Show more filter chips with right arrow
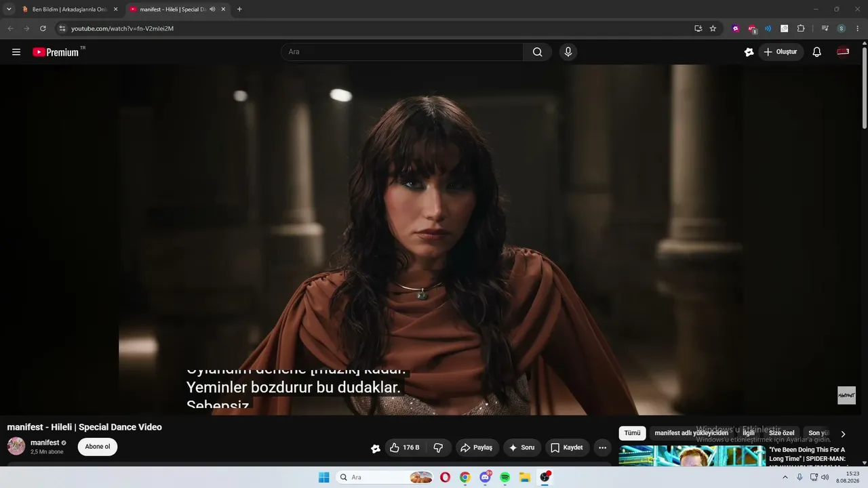Screen dimensions: 868x488 (x=843, y=434)
